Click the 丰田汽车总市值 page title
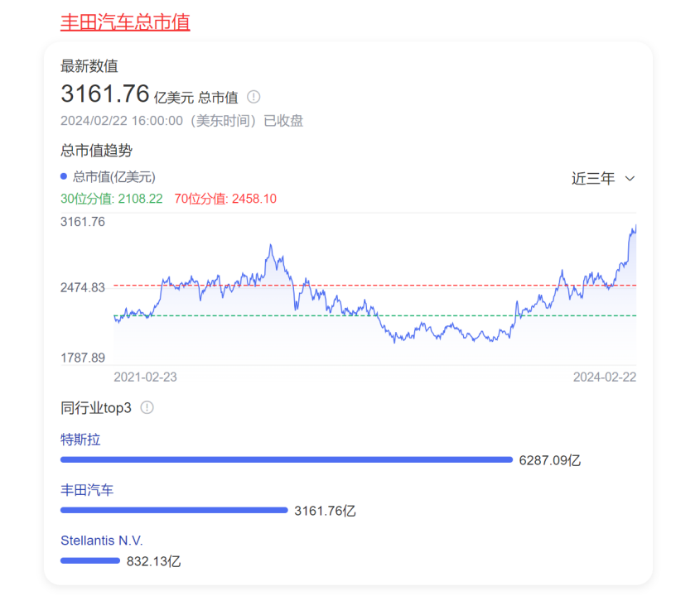This screenshot has width=700, height=596. point(124,22)
